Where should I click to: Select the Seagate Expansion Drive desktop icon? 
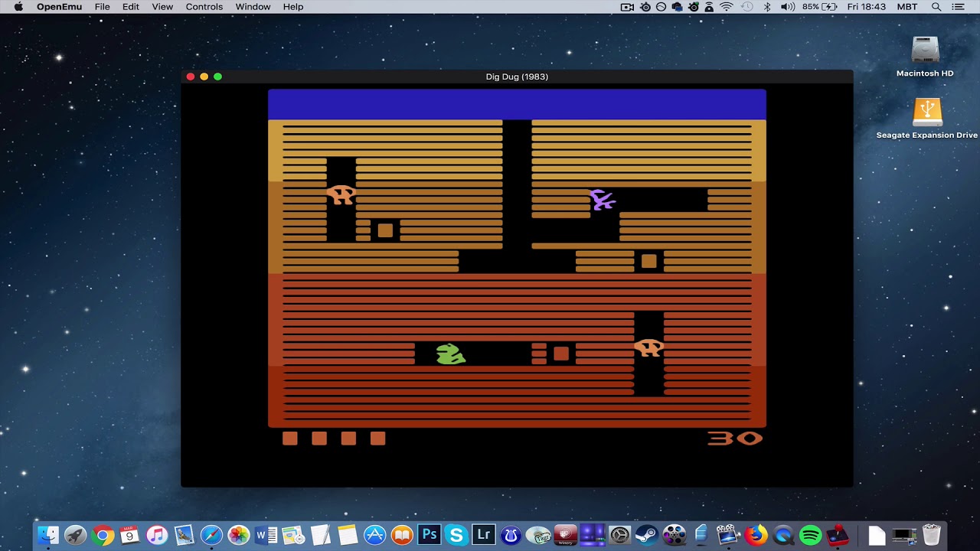pos(927,118)
